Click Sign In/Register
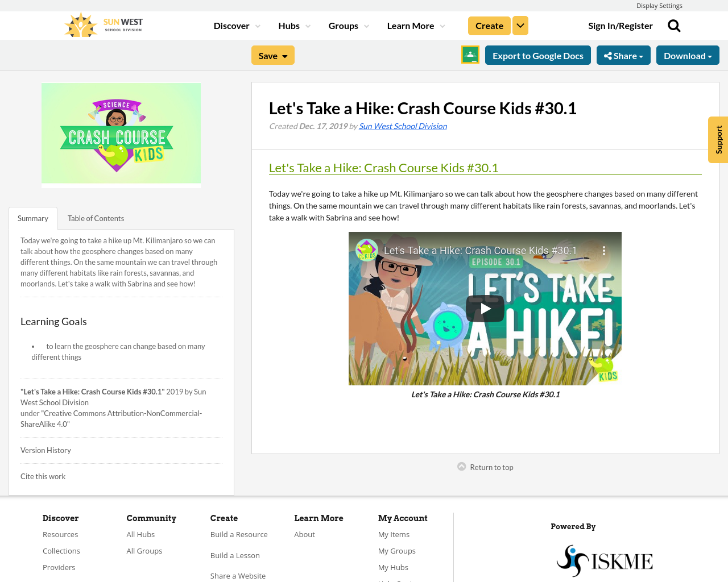Viewport: 728px width, 582px height. pos(621,24)
